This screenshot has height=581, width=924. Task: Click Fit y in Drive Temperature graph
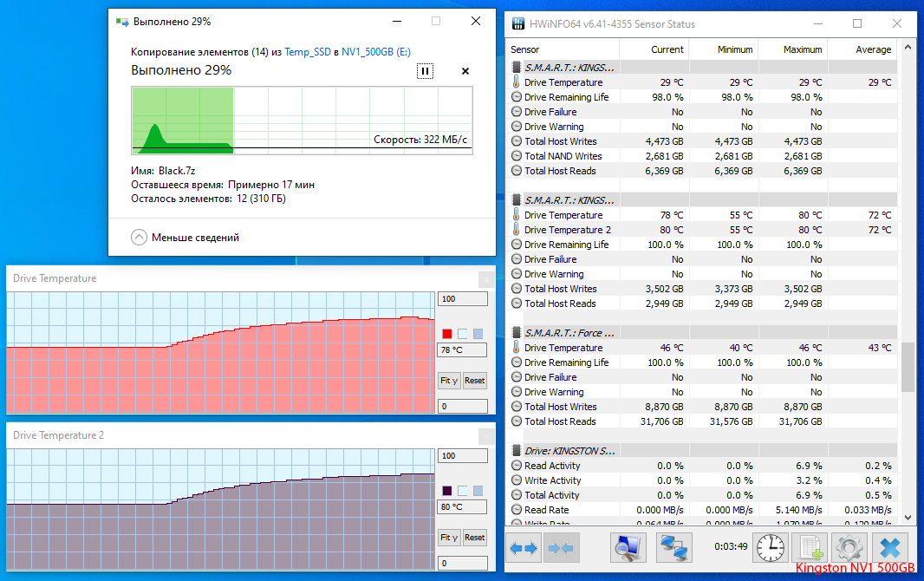coord(449,381)
